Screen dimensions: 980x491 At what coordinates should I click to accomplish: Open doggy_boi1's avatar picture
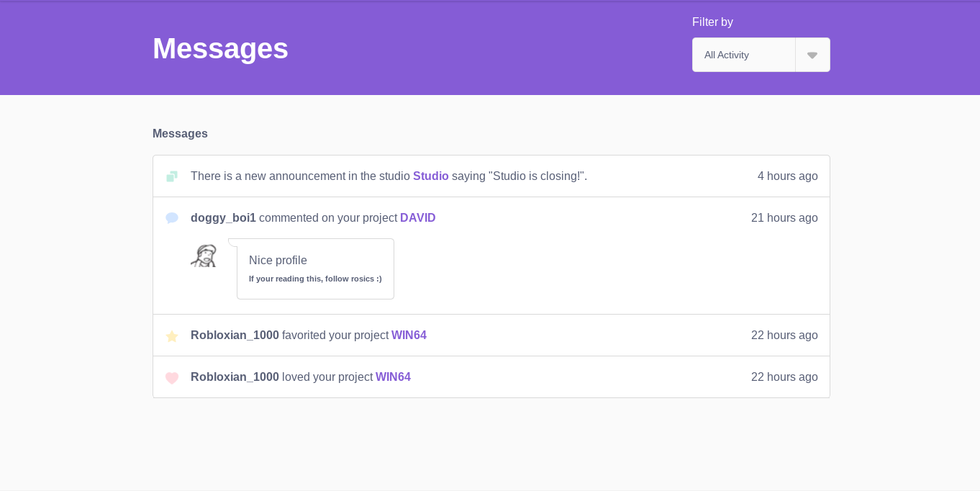[204, 256]
